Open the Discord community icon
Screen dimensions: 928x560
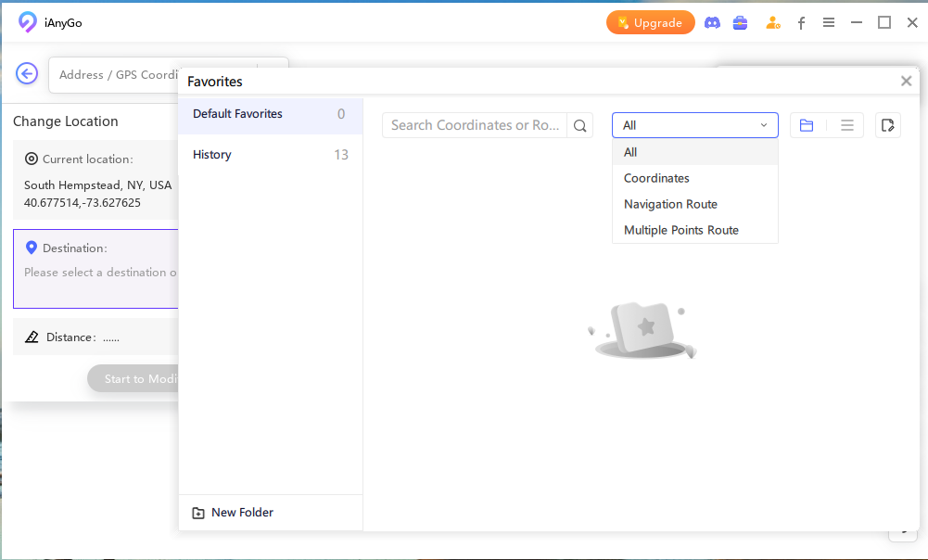(712, 23)
